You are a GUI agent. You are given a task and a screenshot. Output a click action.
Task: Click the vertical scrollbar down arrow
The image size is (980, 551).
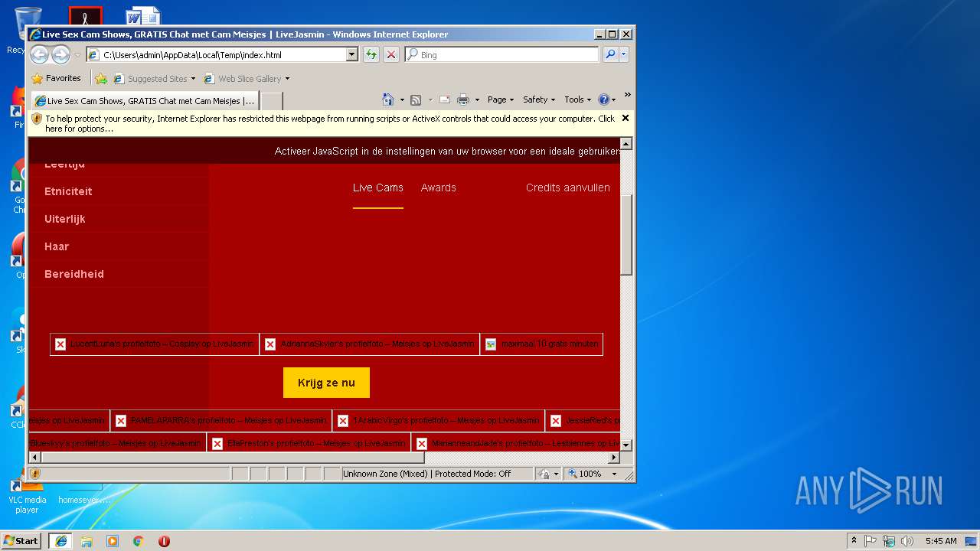click(x=626, y=445)
